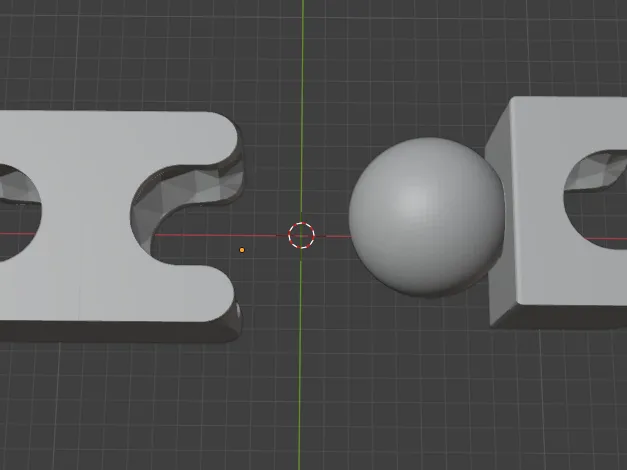Click the bright highlight on the sphere
Screen dimensions: 627x470
point(416,198)
